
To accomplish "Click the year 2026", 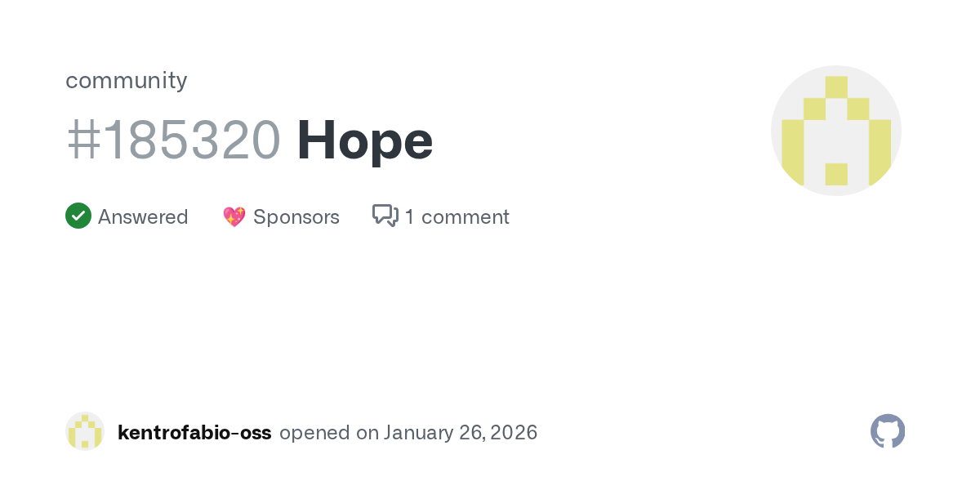I will pos(514,433).
